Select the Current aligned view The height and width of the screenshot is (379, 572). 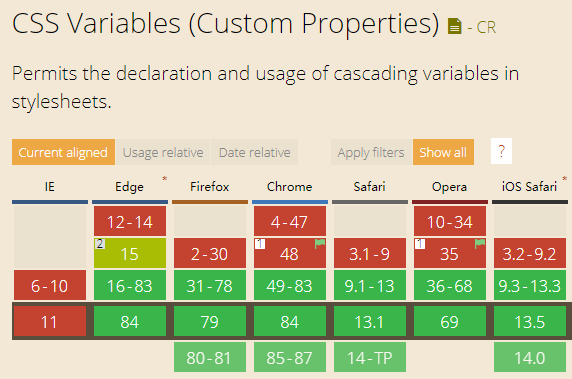(x=63, y=152)
